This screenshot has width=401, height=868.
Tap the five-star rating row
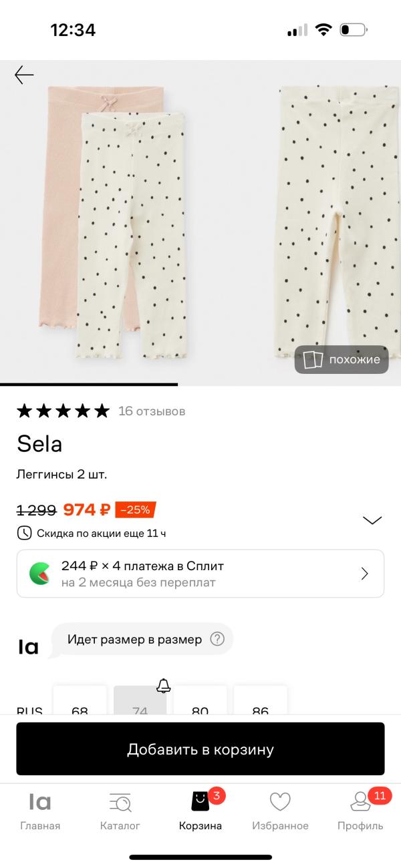(63, 411)
